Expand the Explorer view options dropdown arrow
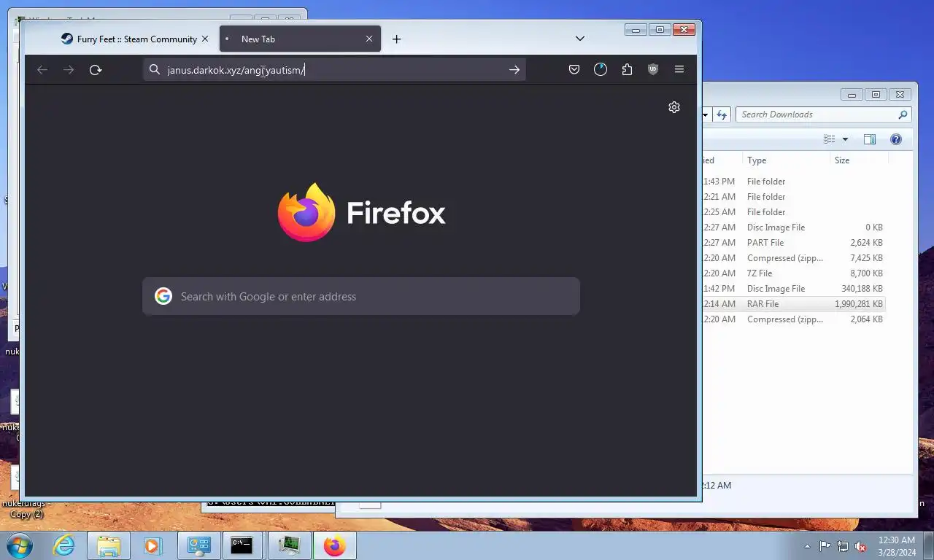934x560 pixels. point(845,139)
